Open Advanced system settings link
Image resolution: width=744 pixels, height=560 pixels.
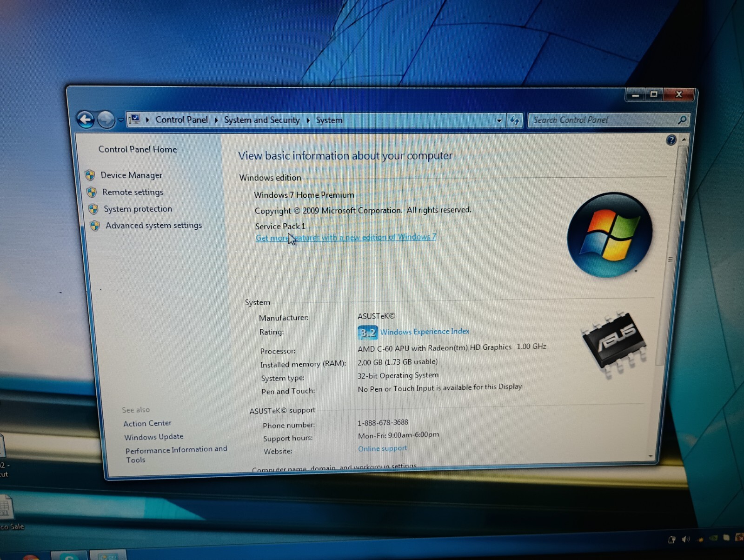[153, 225]
